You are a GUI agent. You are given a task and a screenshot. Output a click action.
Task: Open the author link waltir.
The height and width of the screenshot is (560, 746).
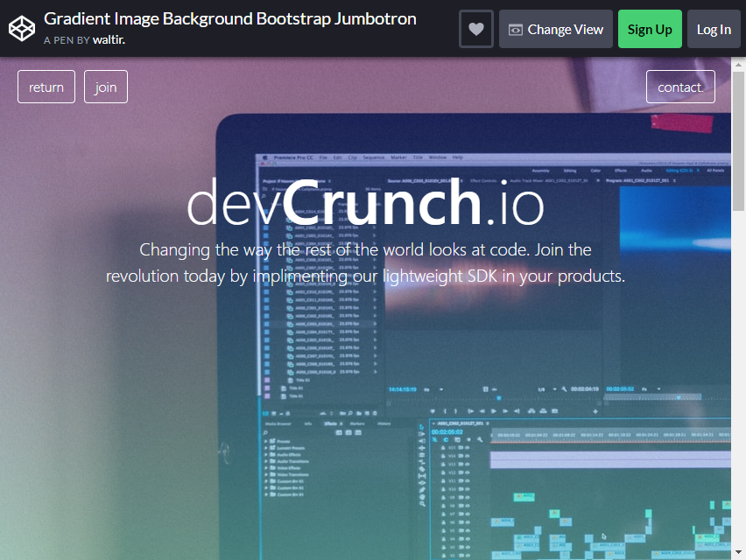(109, 40)
